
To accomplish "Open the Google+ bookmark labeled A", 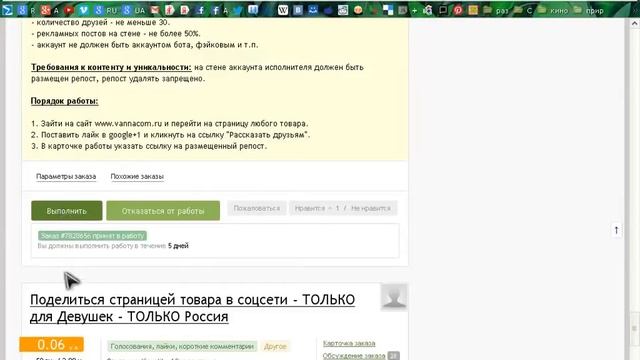I will click(50, 10).
